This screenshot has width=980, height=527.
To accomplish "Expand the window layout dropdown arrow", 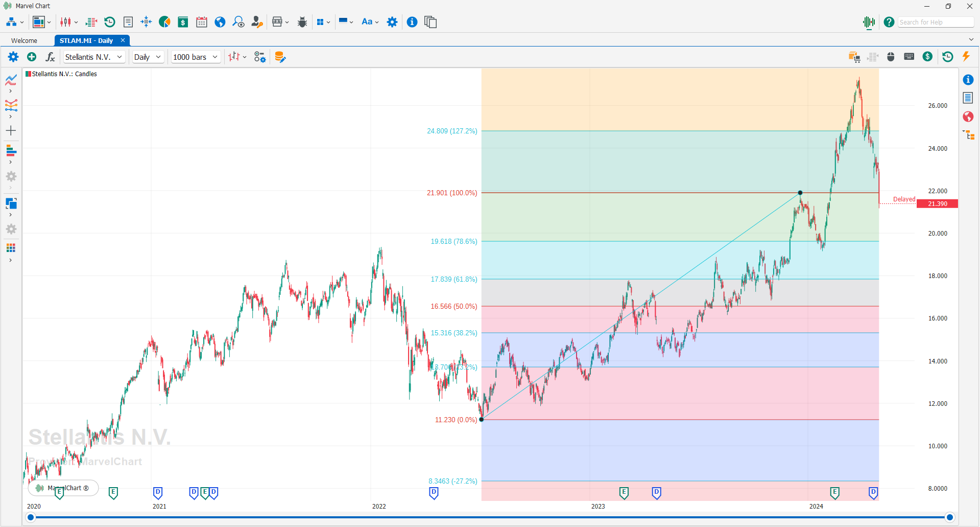I will [x=49, y=22].
